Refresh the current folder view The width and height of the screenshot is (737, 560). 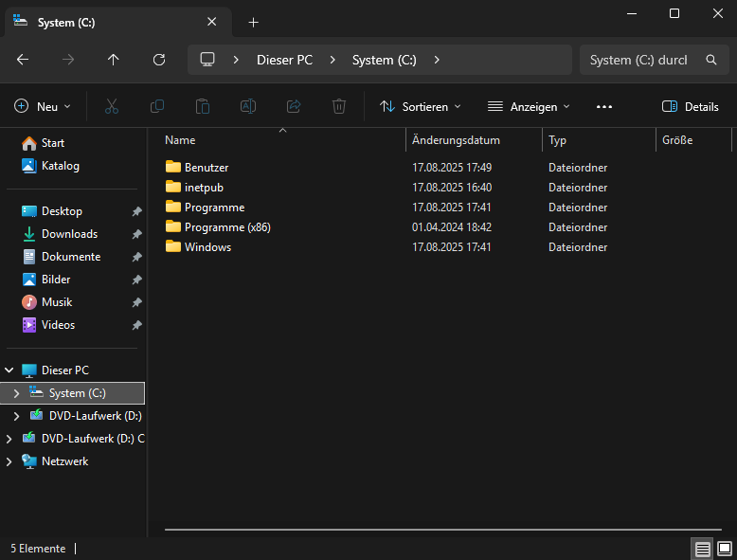pos(159,60)
